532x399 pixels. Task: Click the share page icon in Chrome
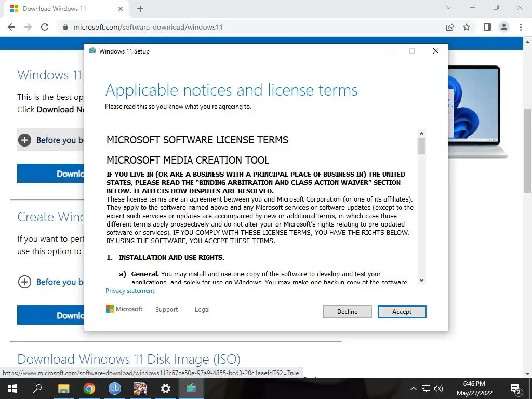point(450,27)
